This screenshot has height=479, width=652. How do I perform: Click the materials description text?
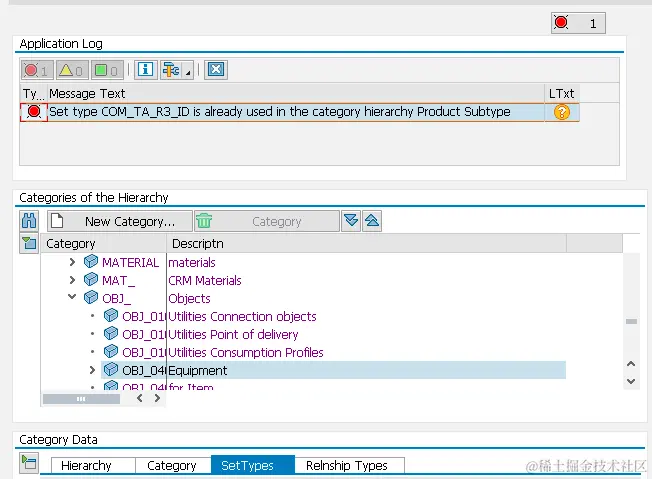click(x=192, y=262)
